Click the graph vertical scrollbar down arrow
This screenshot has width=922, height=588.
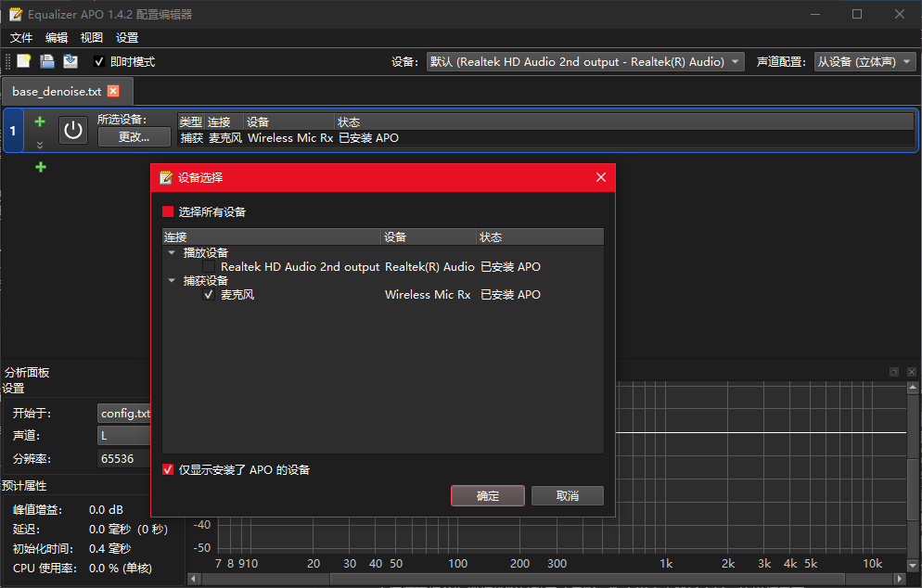pos(913,566)
